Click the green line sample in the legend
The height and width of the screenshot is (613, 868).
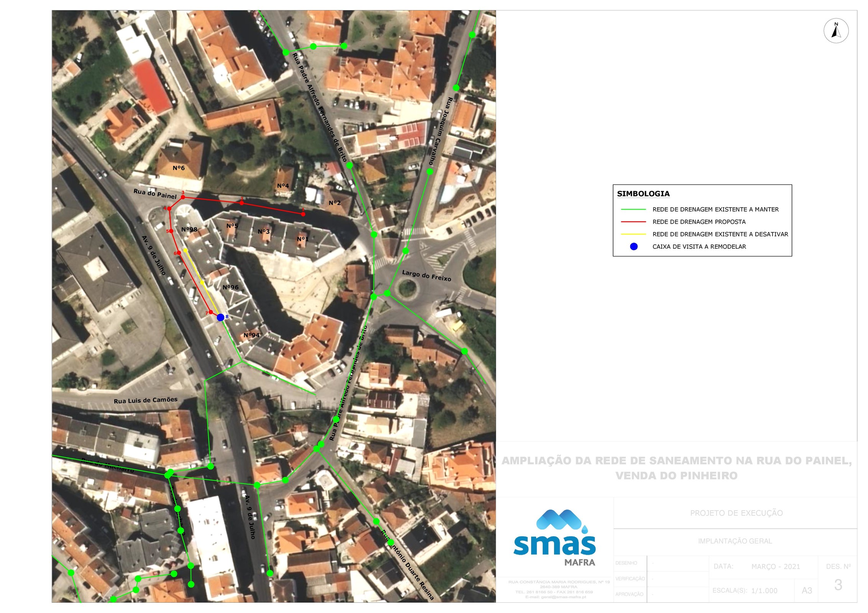click(633, 210)
